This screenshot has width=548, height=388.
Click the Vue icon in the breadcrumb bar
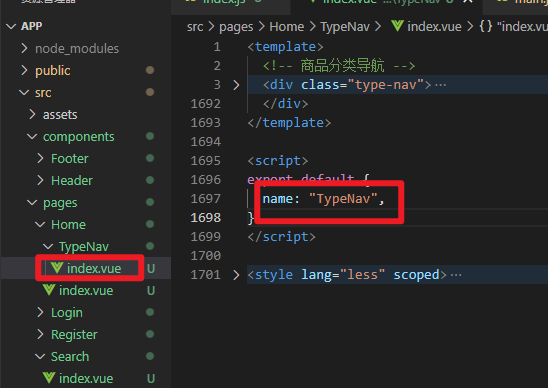point(397,26)
